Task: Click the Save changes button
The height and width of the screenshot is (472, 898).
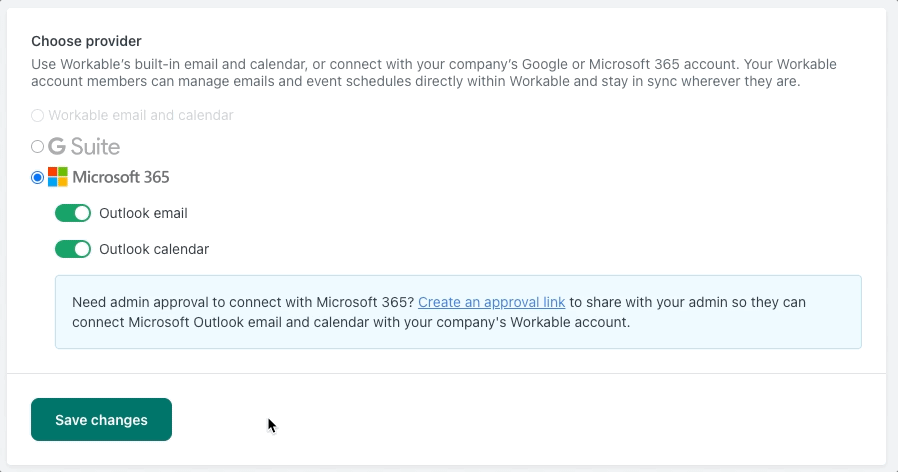Action: [x=101, y=419]
